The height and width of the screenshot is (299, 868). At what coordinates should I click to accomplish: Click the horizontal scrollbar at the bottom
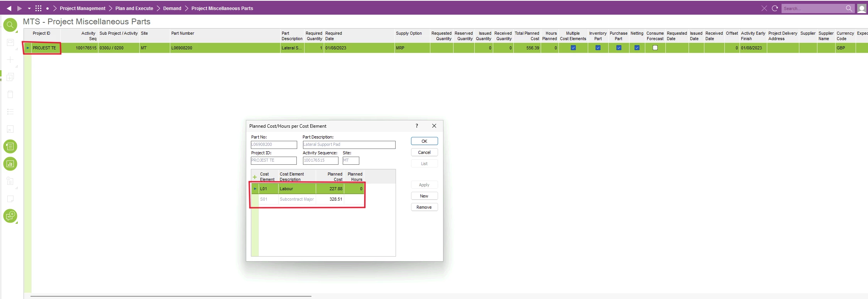coord(171,296)
